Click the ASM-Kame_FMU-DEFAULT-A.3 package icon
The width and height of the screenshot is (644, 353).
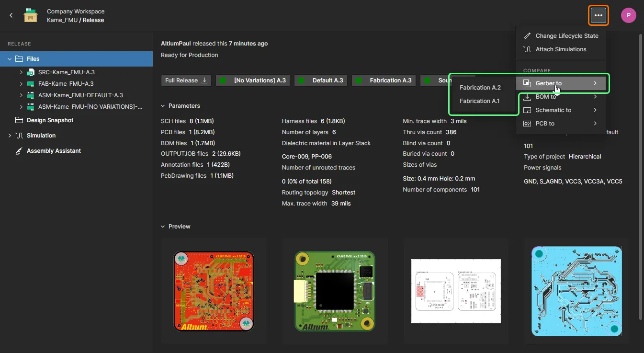[x=31, y=95]
